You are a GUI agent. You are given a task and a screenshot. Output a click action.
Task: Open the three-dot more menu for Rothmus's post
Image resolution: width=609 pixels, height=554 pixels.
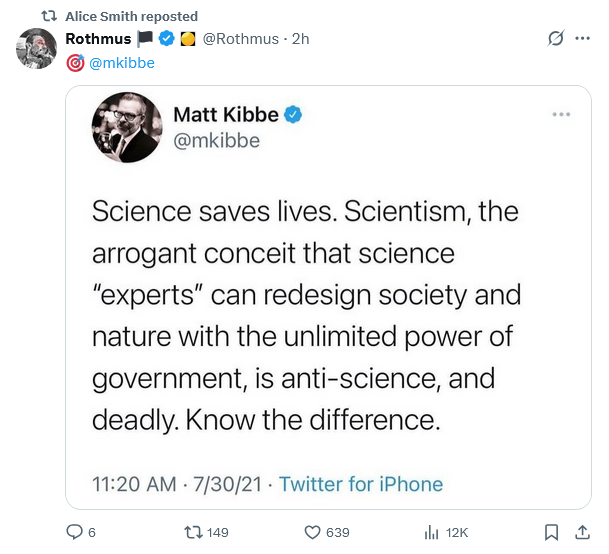585,40
